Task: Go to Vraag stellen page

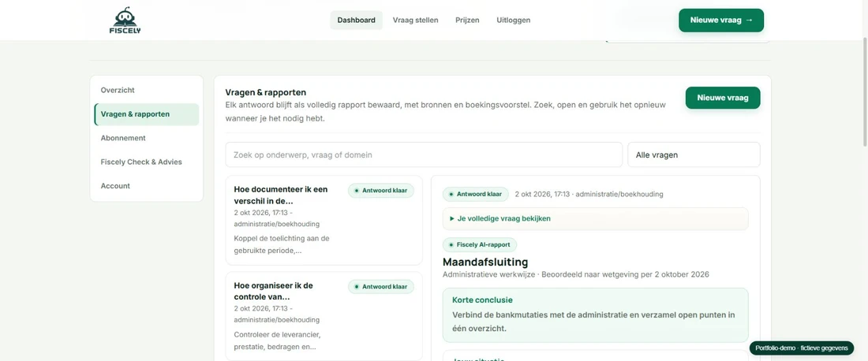Action: (416, 20)
